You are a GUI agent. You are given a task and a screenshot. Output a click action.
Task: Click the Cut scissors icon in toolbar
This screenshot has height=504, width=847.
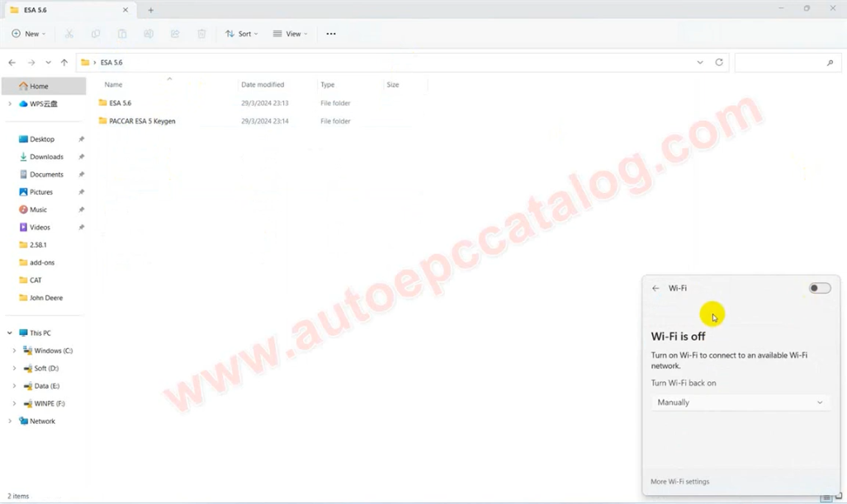pos(69,34)
